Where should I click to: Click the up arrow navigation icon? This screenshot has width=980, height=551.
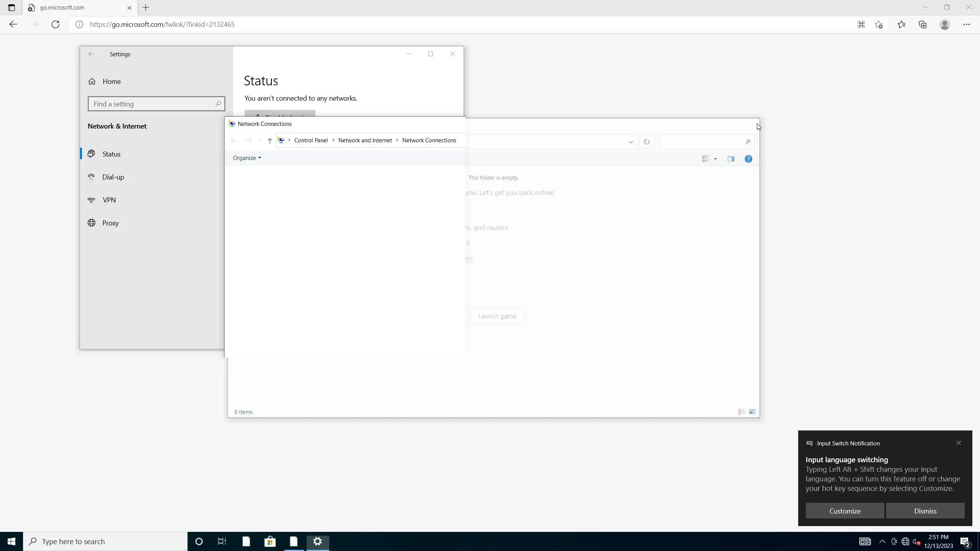[x=269, y=140]
